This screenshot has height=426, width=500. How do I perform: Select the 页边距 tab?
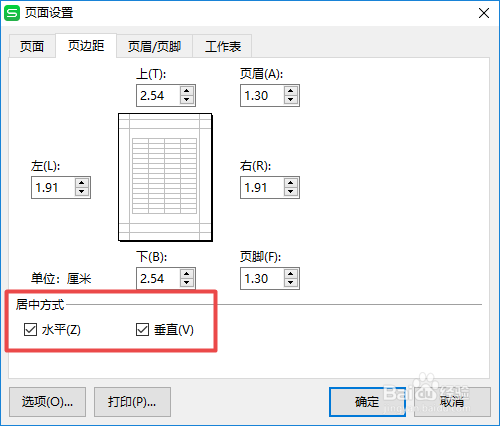(86, 46)
